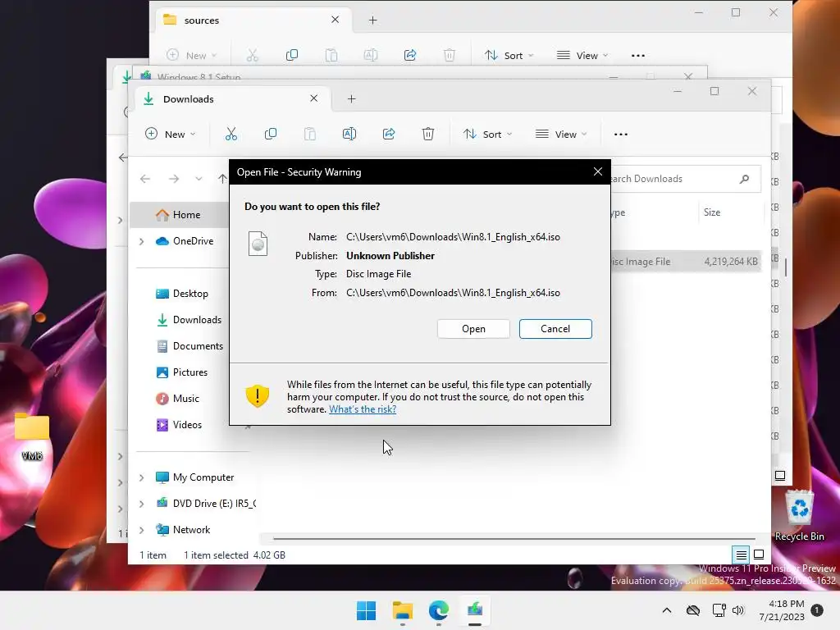Go back in Downloads navigation

[x=145, y=179]
